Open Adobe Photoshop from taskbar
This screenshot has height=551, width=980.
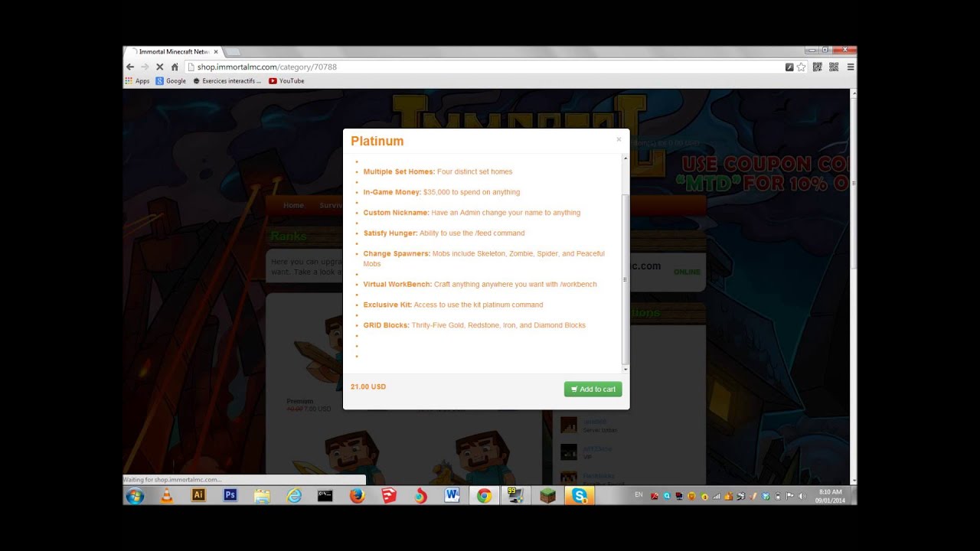click(230, 496)
